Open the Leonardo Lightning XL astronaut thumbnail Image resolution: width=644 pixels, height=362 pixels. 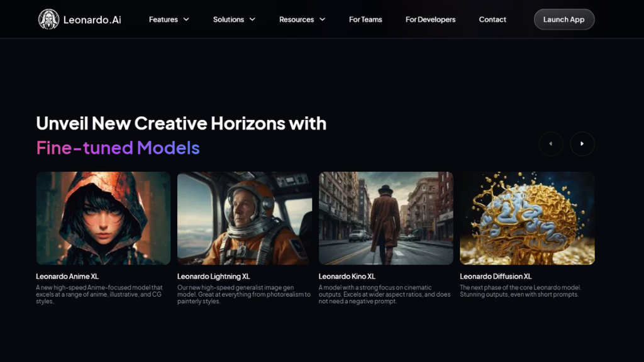pyautogui.click(x=245, y=218)
